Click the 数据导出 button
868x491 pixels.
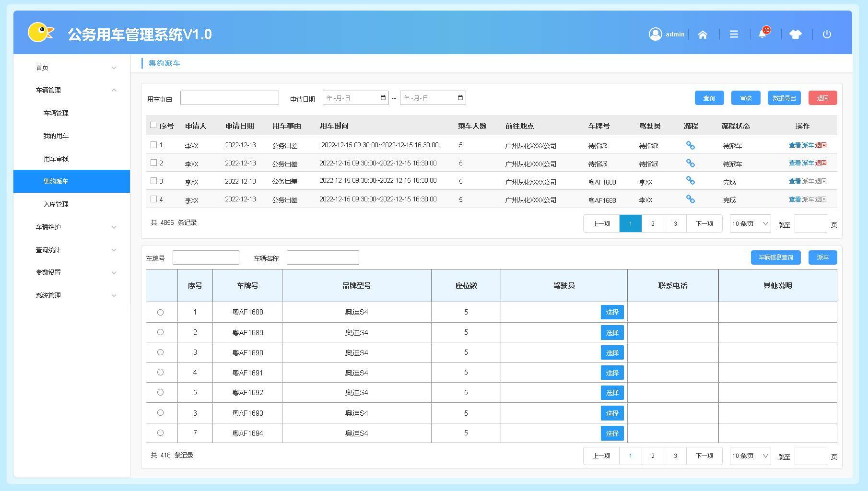click(x=784, y=98)
